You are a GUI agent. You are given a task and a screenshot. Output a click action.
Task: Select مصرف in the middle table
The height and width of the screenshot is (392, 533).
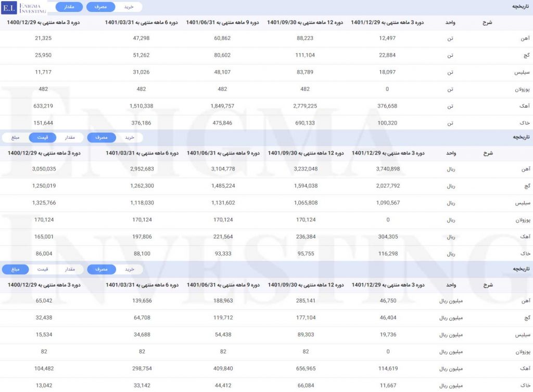pyautogui.click(x=101, y=138)
